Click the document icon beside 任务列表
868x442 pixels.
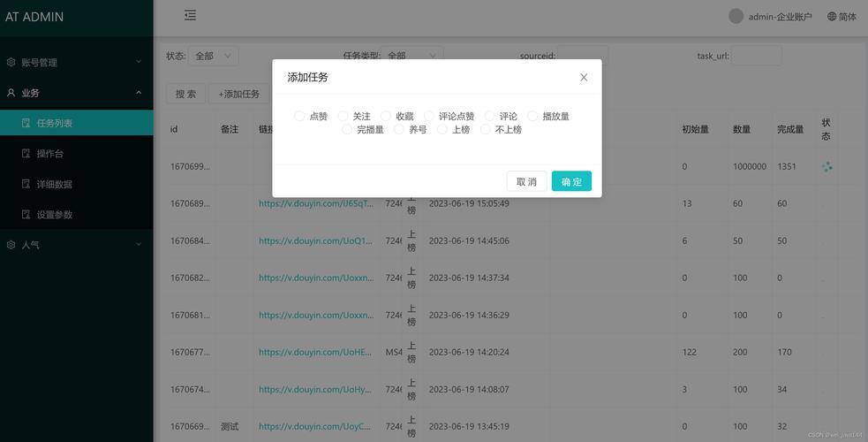point(26,123)
